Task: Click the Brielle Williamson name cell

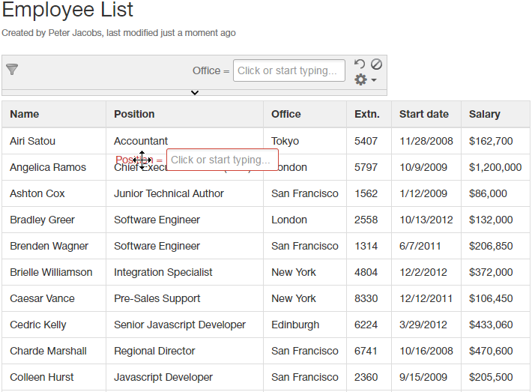Action: pyautogui.click(x=51, y=272)
